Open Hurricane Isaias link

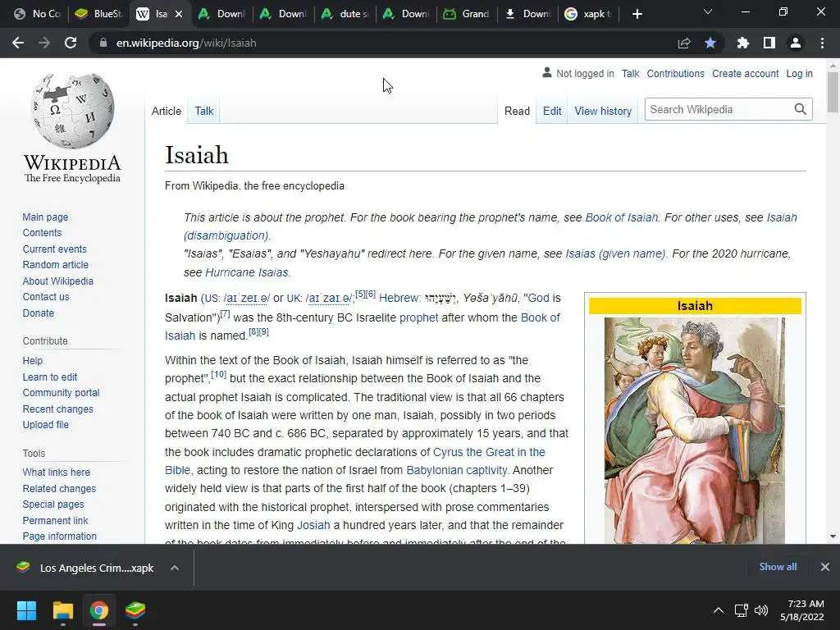246,272
